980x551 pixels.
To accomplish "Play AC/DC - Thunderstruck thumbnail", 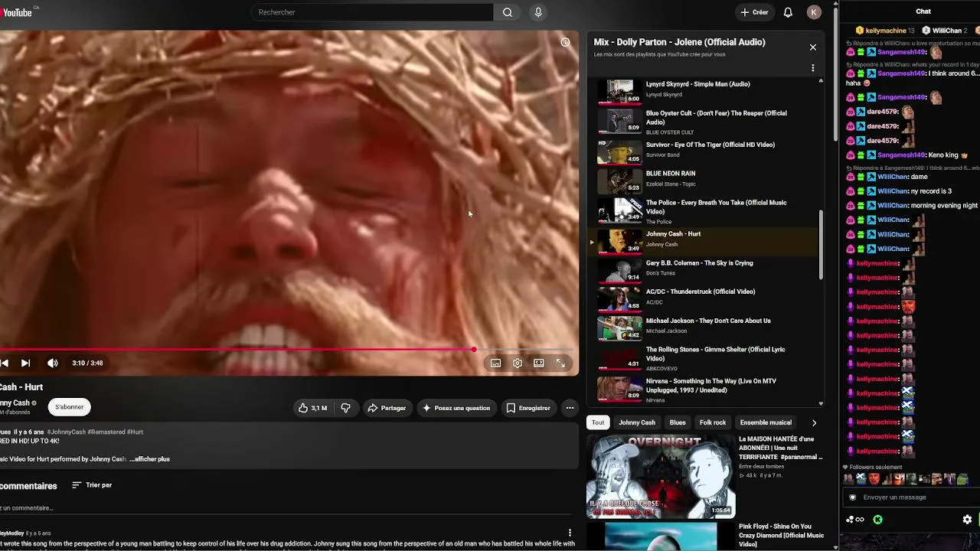I will coord(619,298).
